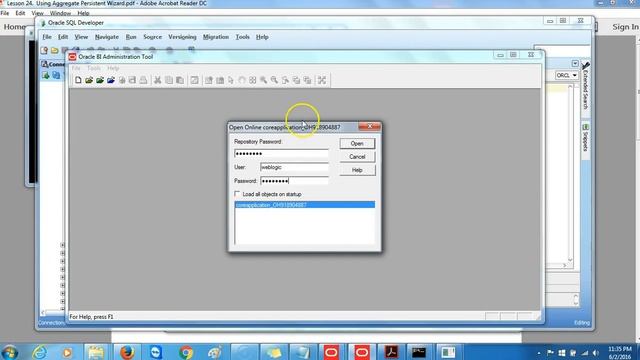Click the Open button in the dialog
The image size is (640, 360).
pos(357,143)
